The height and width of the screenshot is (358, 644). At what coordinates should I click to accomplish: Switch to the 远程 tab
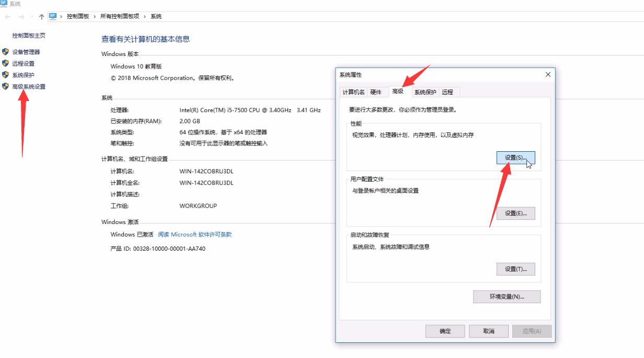click(447, 92)
